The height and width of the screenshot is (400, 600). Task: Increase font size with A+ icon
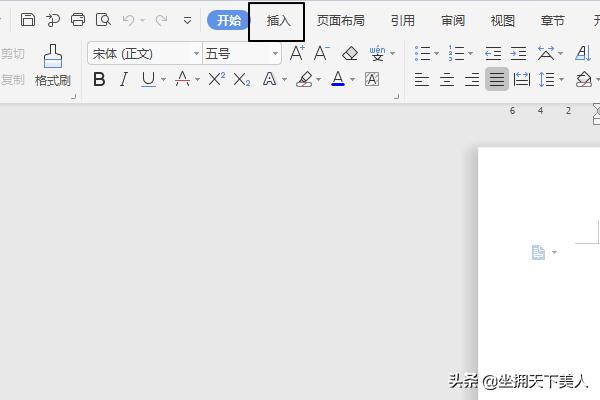(297, 53)
